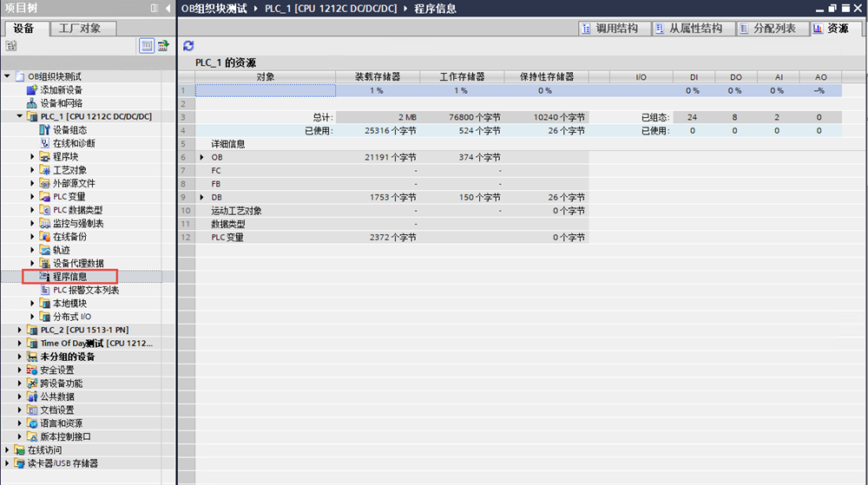Click the project tree panel layout icon

tap(154, 9)
